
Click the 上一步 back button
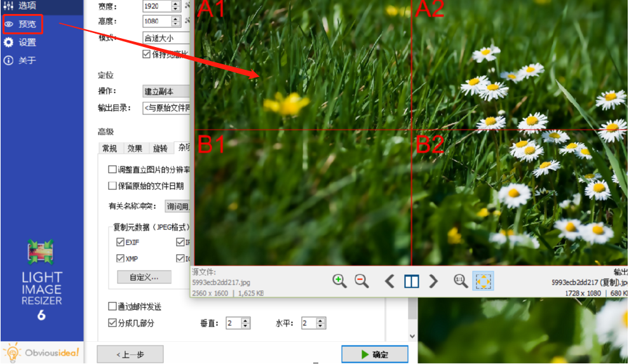click(x=130, y=354)
